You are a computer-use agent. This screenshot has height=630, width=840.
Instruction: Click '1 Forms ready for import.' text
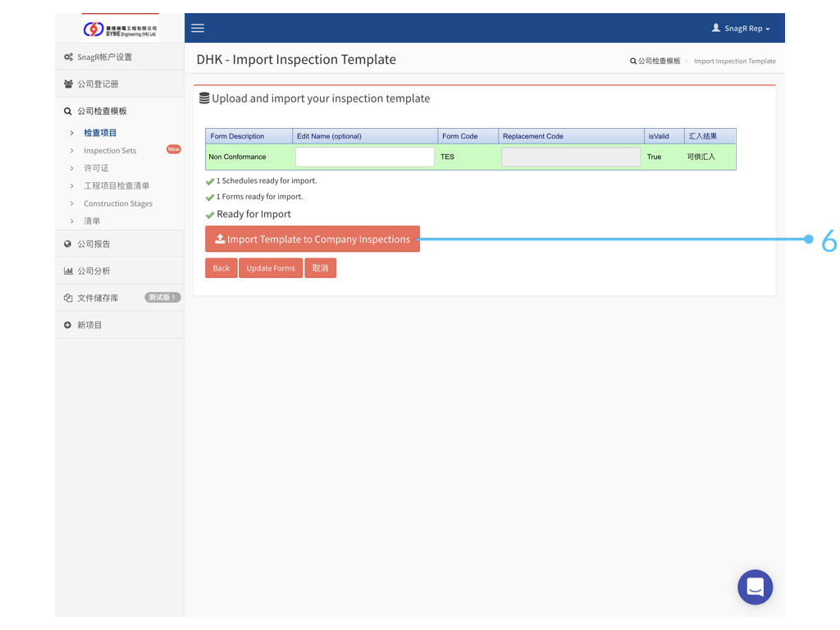click(259, 197)
